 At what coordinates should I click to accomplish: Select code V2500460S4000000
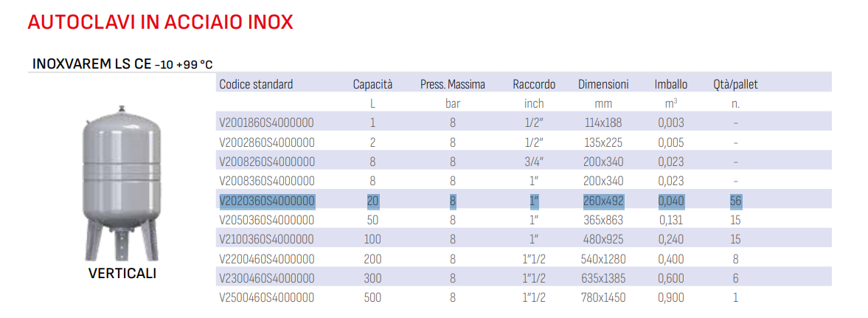coord(267,297)
